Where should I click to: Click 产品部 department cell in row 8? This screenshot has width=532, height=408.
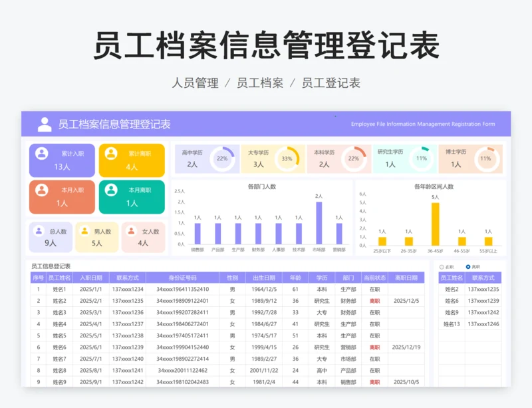[348, 370]
